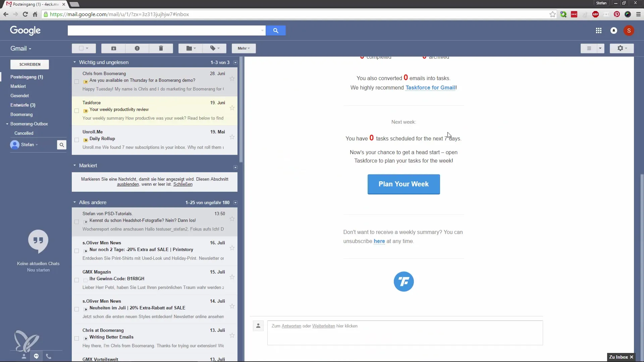Click the Taskforce round logo icon
The width and height of the screenshot is (644, 362).
point(404,282)
